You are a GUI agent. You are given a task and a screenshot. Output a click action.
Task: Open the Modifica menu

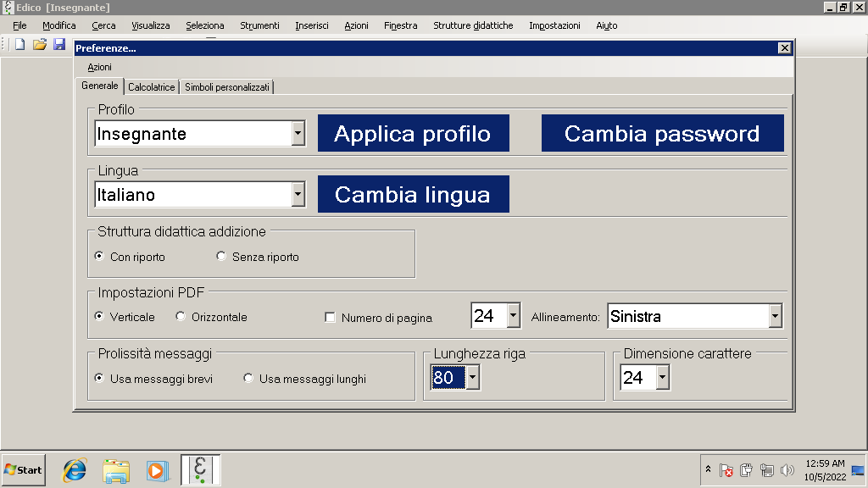[x=58, y=25]
